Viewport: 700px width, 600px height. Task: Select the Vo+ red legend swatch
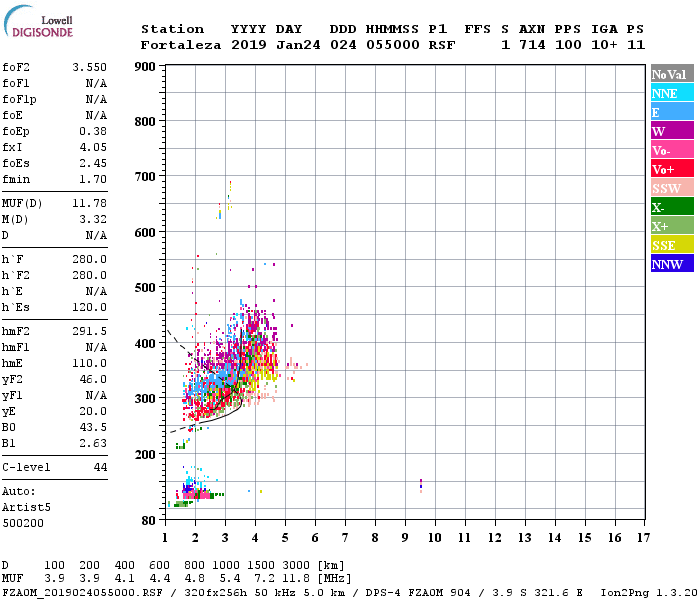tap(672, 169)
